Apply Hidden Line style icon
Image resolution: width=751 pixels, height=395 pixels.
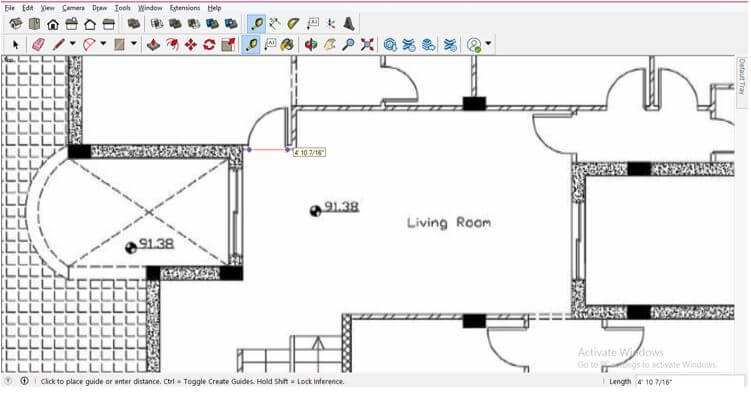[175, 23]
